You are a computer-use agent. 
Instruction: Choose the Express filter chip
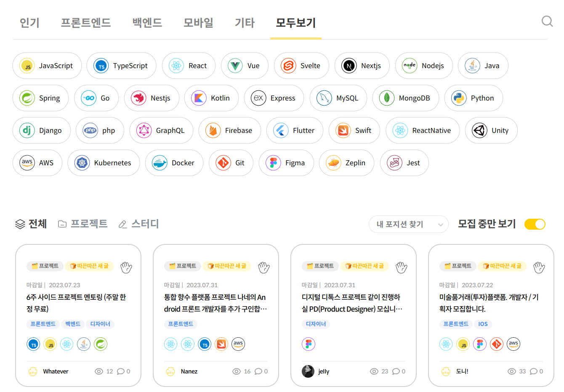(274, 98)
